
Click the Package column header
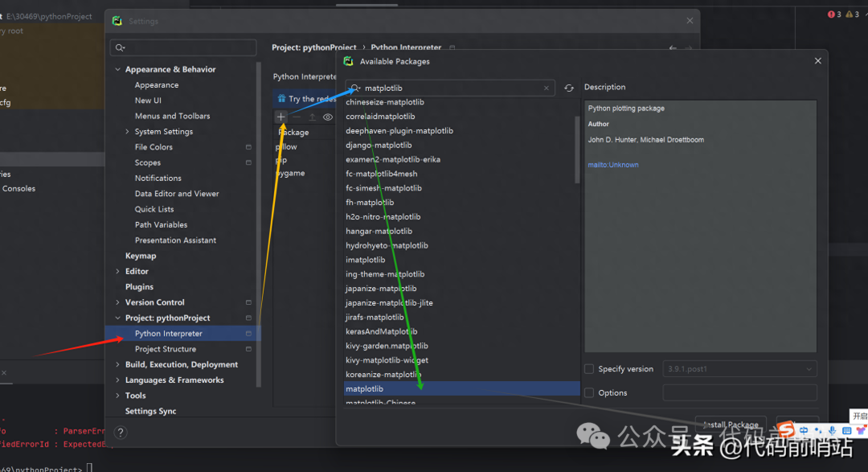[x=293, y=133]
